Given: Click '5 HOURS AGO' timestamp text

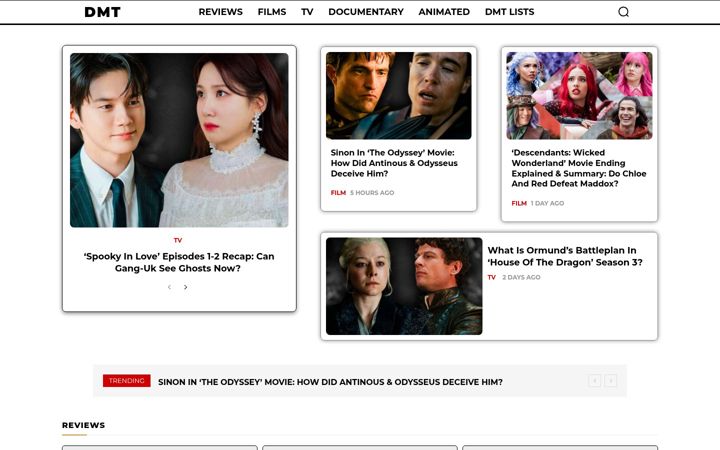Looking at the screenshot, I should click(x=372, y=193).
